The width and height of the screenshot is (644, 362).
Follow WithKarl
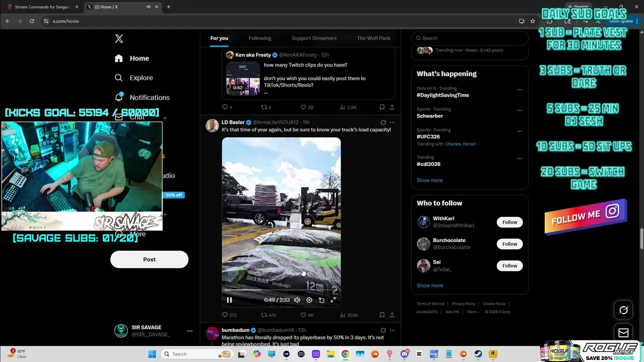(x=510, y=222)
